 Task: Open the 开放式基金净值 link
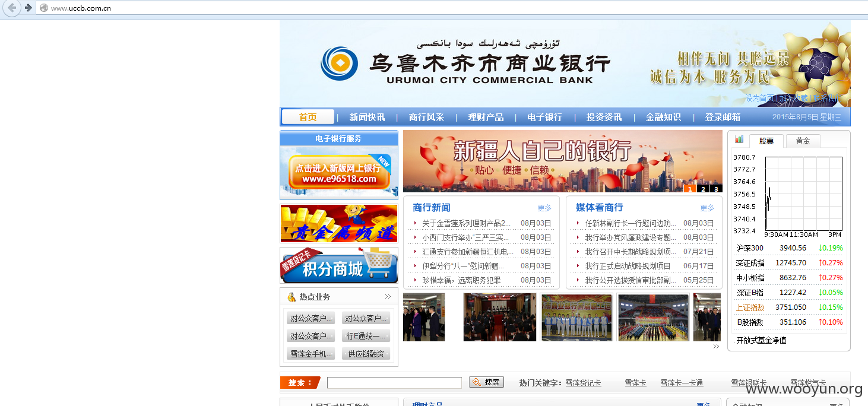point(761,340)
